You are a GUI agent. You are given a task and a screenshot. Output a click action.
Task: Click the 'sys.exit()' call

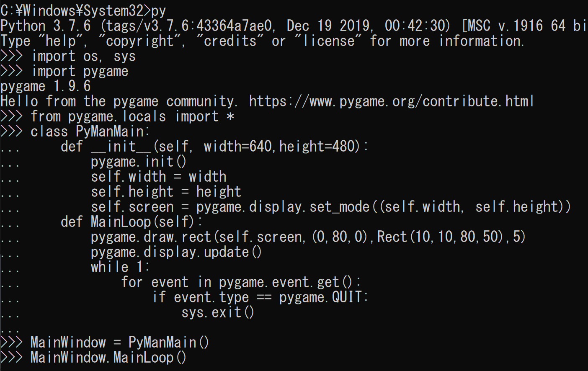(x=218, y=312)
